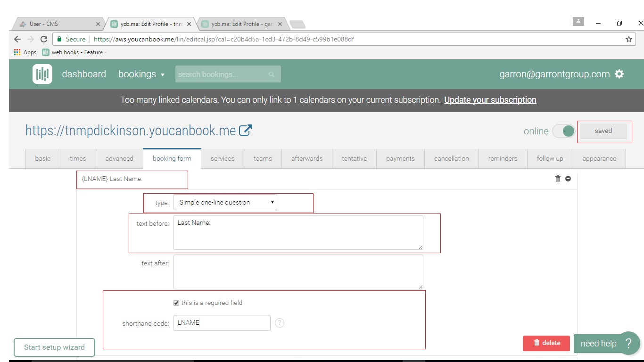Click the red delete button
Screen dimensions: 644x362
point(546,343)
